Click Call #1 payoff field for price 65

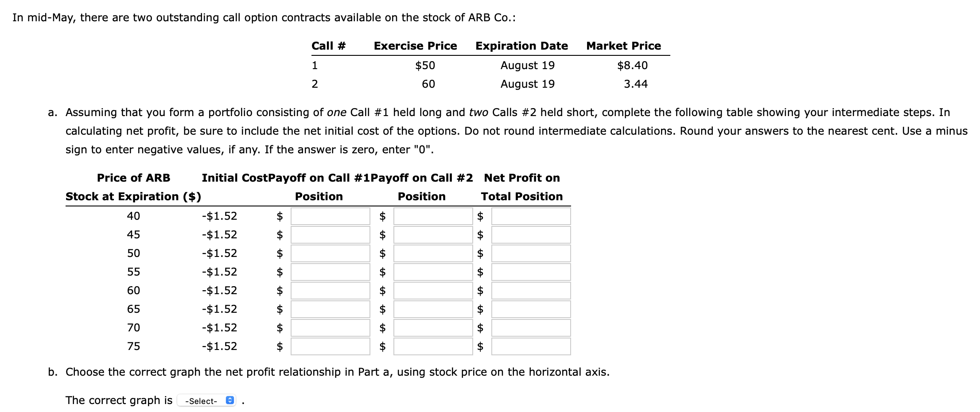pos(330,309)
